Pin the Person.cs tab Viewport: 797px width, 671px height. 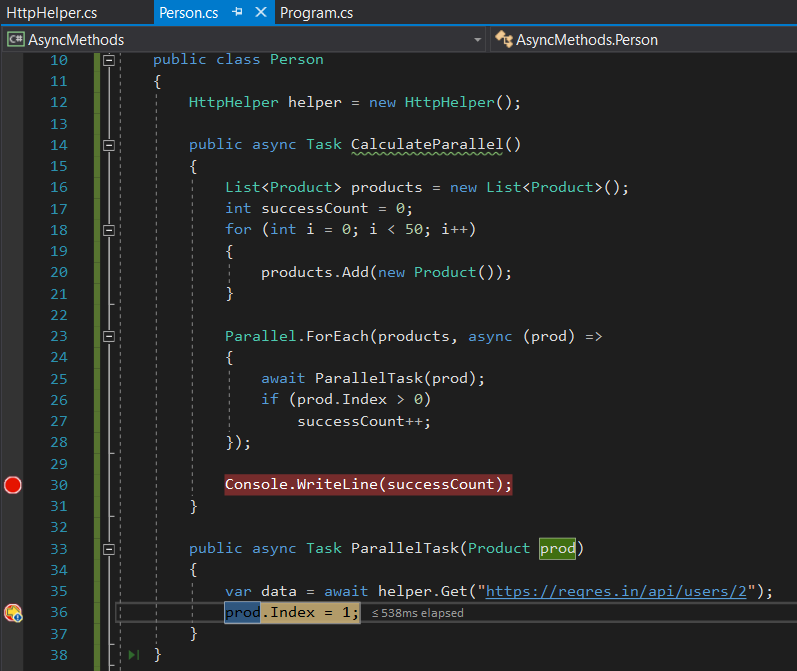click(237, 12)
